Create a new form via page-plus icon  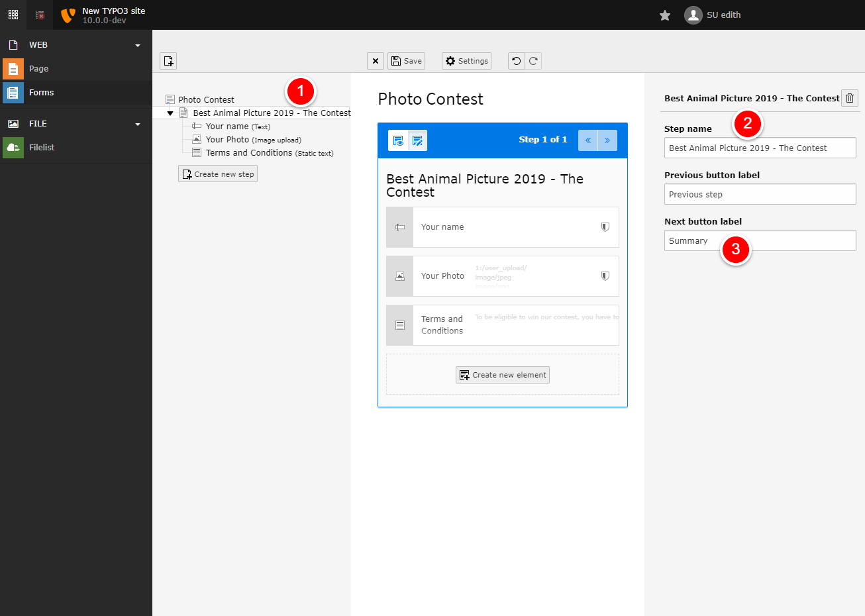tap(168, 60)
